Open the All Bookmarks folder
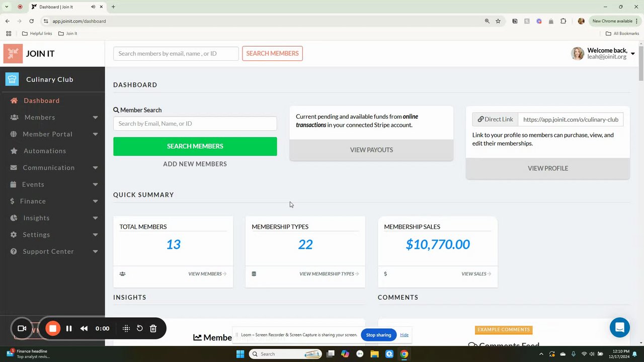Image resolution: width=644 pixels, height=362 pixels. coord(622,34)
